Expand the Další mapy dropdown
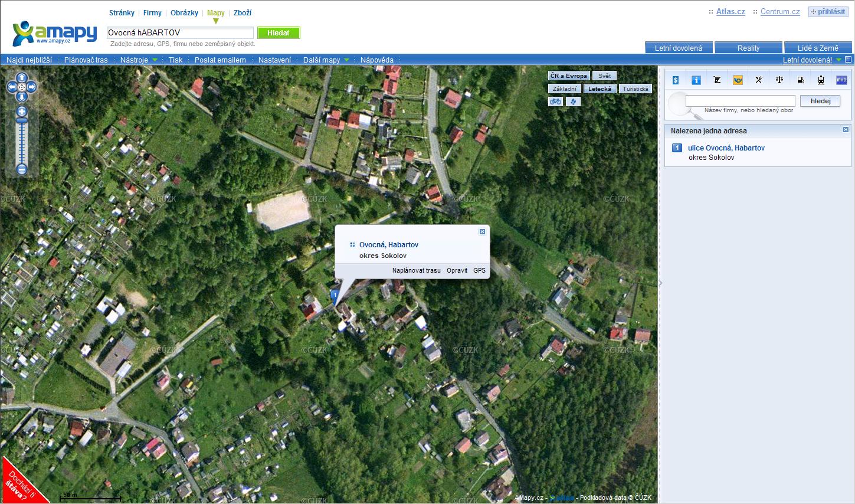The width and height of the screenshot is (855, 504). coord(326,60)
